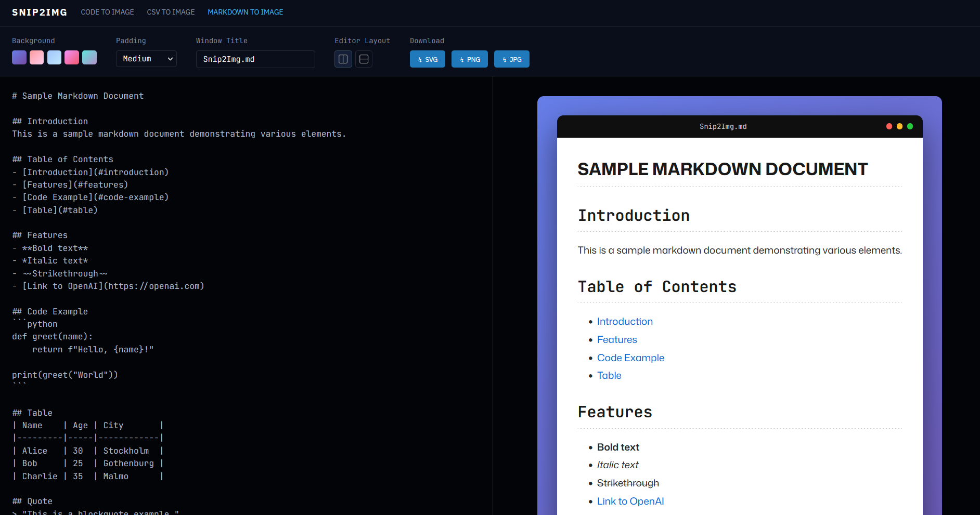Switch to CSV to Image tab
The width and height of the screenshot is (980, 515).
171,12
